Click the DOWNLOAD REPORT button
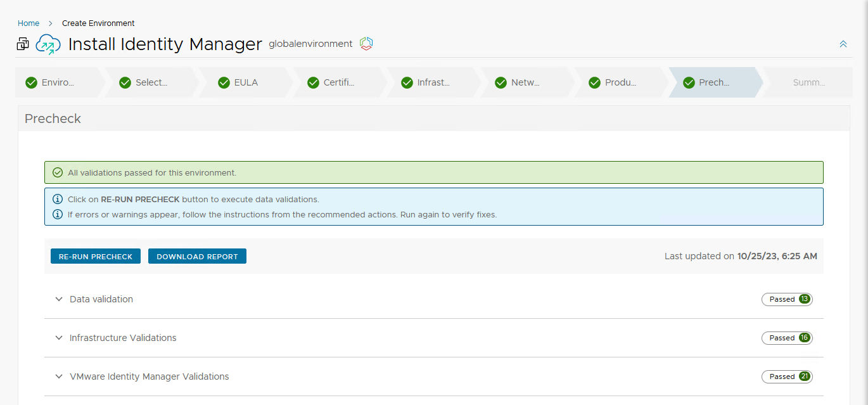The height and width of the screenshot is (405, 868). 197,256
